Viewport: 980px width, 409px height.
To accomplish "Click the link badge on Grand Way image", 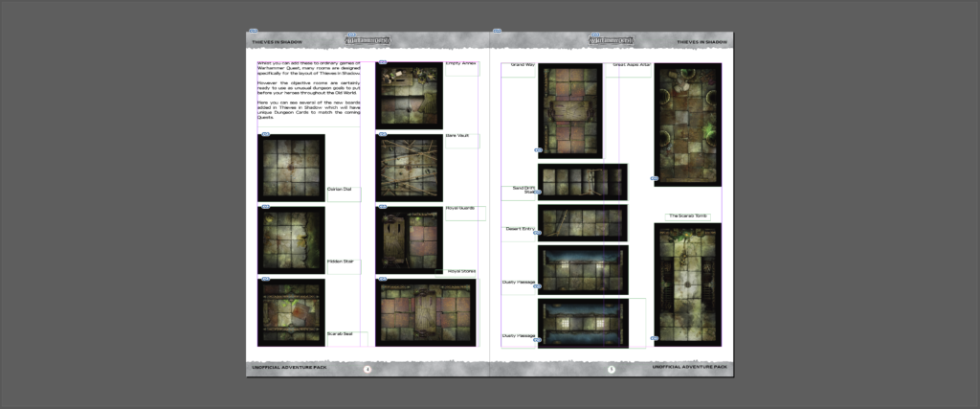I will click(x=538, y=150).
